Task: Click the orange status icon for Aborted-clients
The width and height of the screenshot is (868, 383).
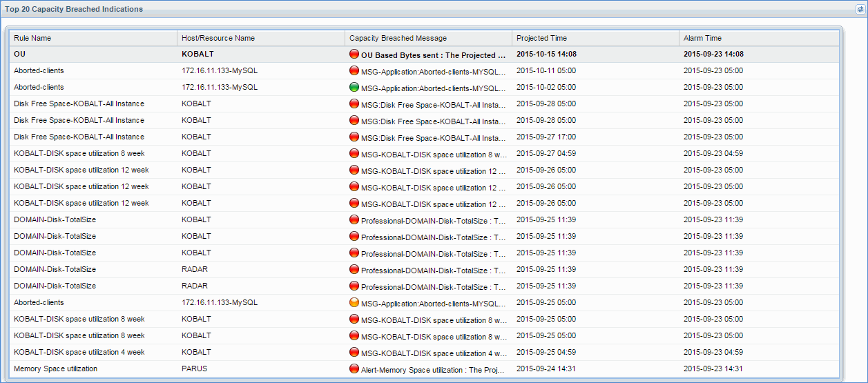Action: tap(354, 303)
